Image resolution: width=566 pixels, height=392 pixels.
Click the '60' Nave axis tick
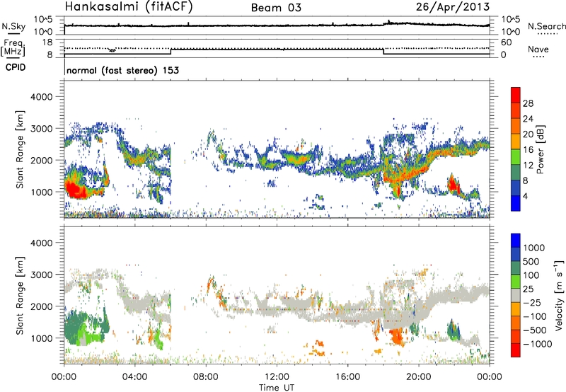(506, 42)
